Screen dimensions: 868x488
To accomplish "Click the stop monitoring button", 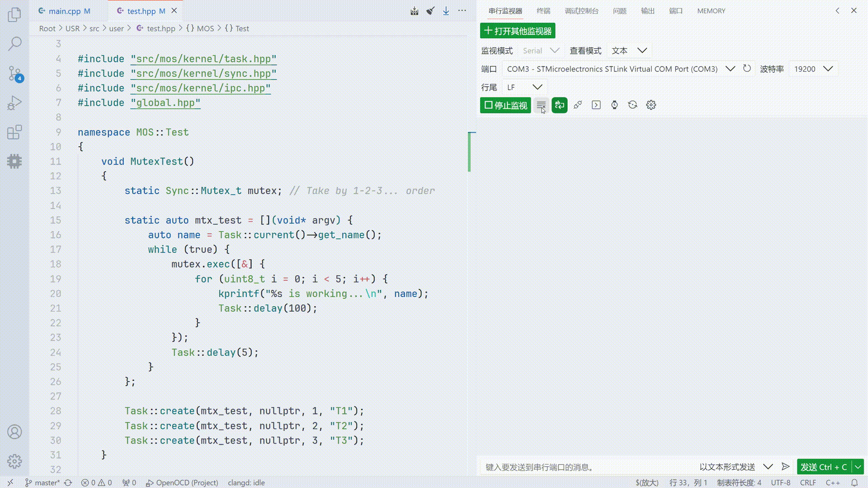I will (505, 105).
